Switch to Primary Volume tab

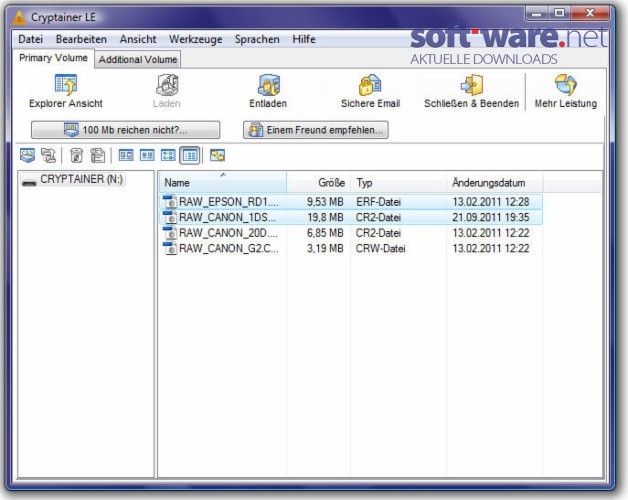tap(53, 58)
